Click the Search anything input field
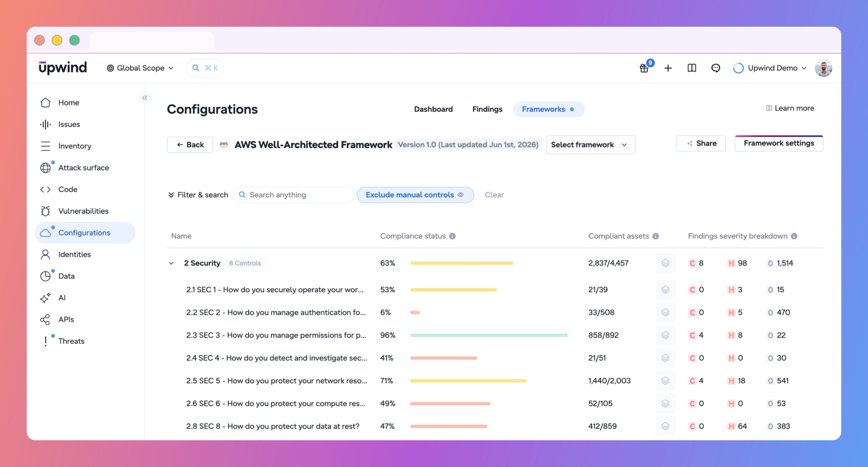The width and height of the screenshot is (868, 467). click(x=293, y=195)
